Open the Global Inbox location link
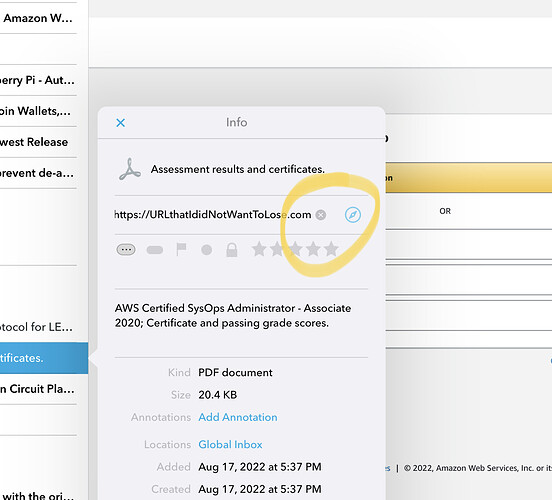The image size is (552, 500). [x=230, y=444]
